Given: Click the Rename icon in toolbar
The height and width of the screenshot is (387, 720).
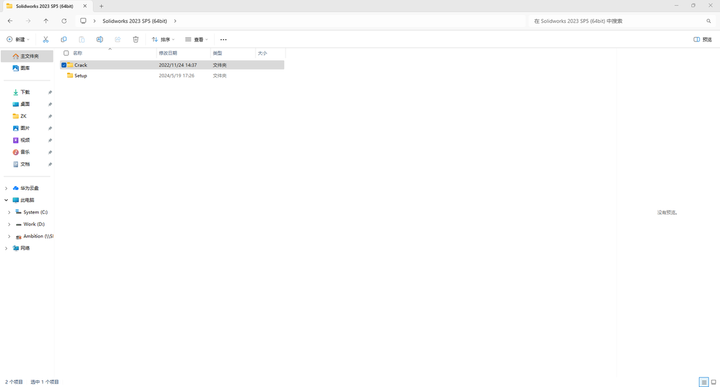Looking at the screenshot, I should [x=100, y=39].
